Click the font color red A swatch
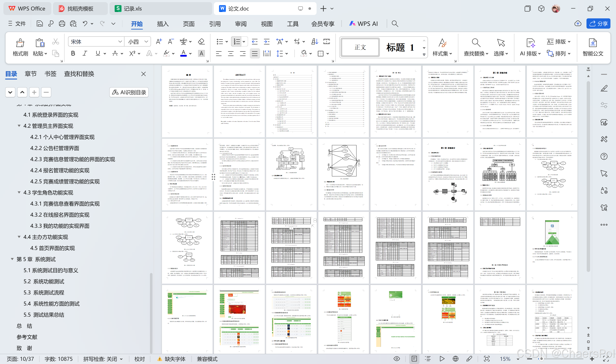Viewport: 616px width, 364px height. point(183,53)
